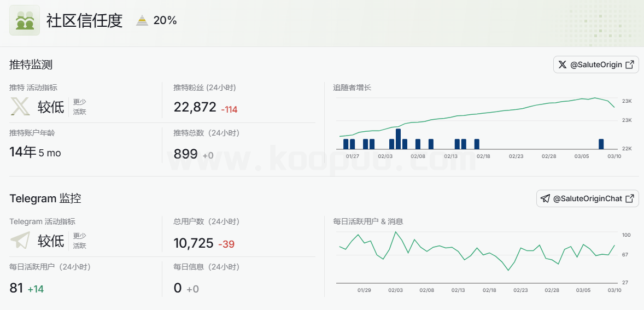Click the +14 active users change
This screenshot has height=310, width=644.
coord(36,289)
